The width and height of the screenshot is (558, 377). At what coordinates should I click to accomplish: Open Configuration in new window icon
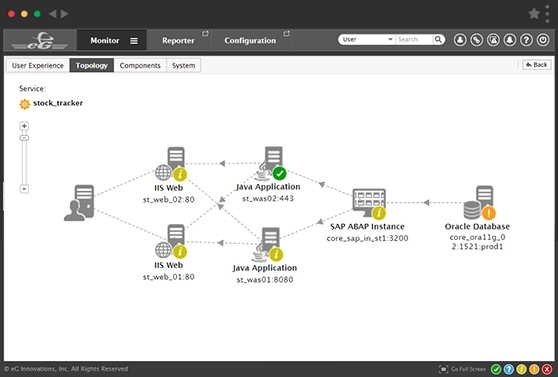pos(286,33)
